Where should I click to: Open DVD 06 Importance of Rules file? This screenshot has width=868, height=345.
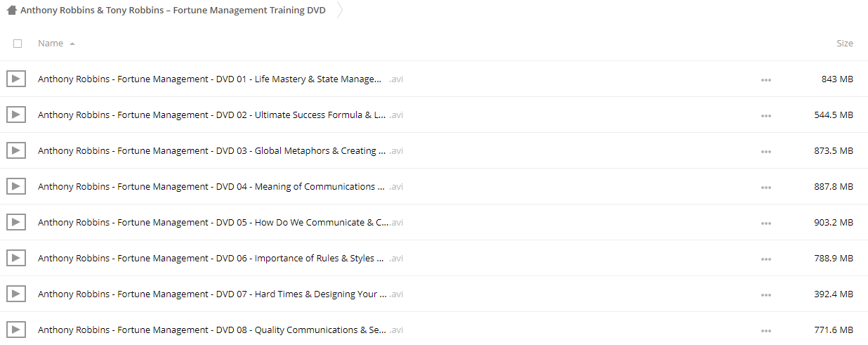(221, 258)
